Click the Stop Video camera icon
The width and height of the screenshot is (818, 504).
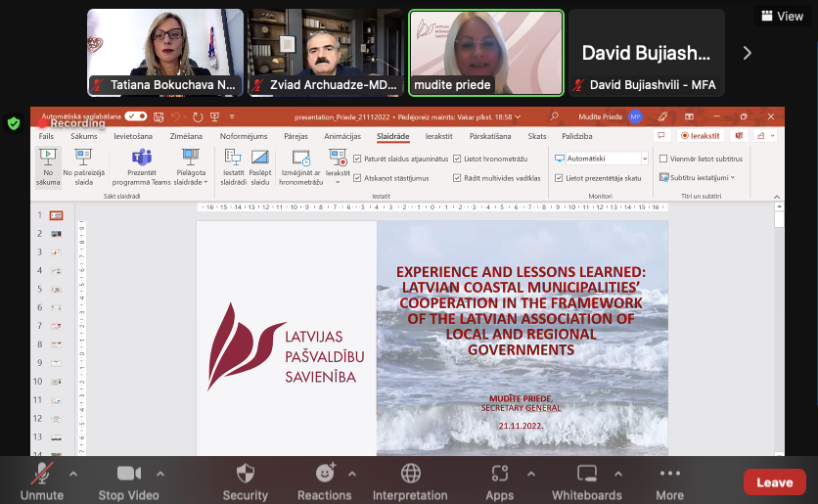coord(129,475)
